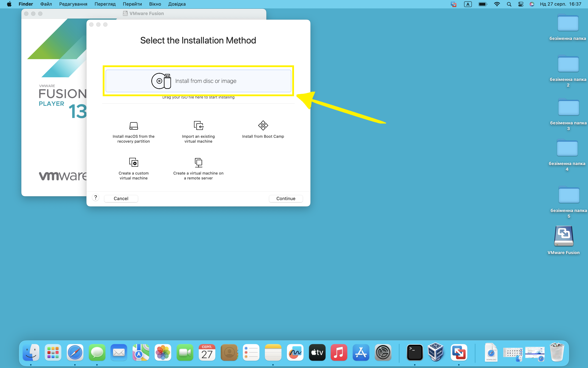This screenshot has width=588, height=368.
Task: Open the Вікно menu
Action: click(x=155, y=4)
